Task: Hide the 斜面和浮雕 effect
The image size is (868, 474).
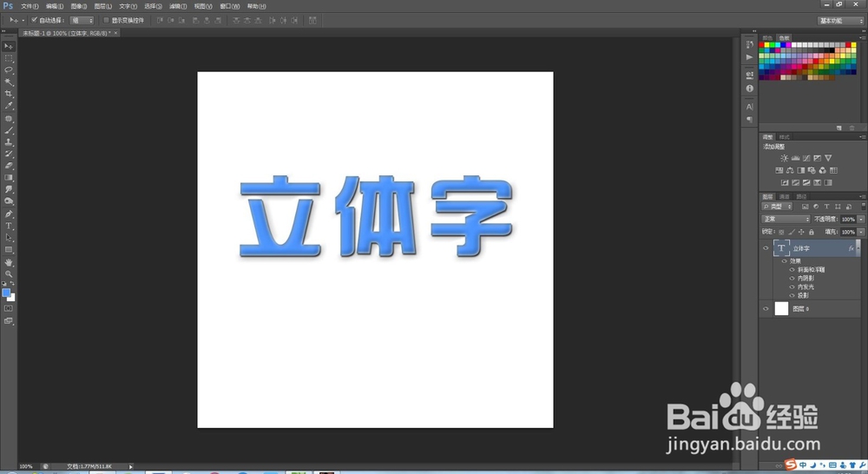Action: click(792, 270)
